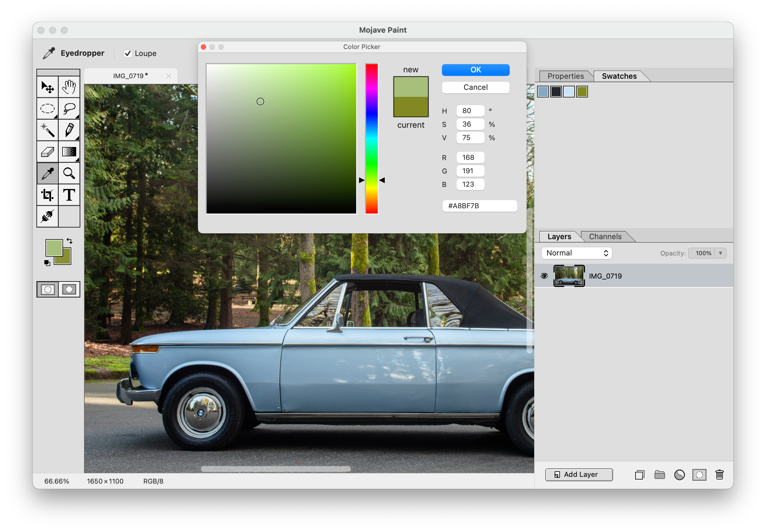Switch to quick mask mode

69,289
